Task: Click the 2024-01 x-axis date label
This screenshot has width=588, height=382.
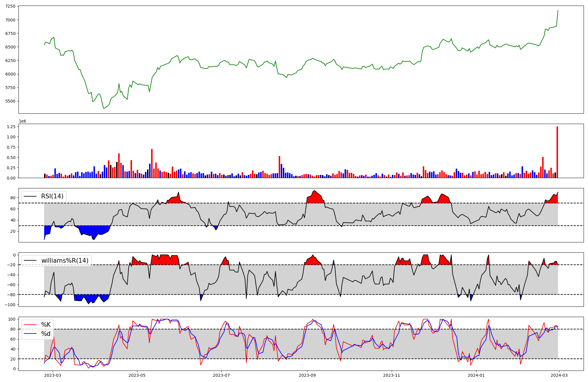Action: click(x=476, y=375)
